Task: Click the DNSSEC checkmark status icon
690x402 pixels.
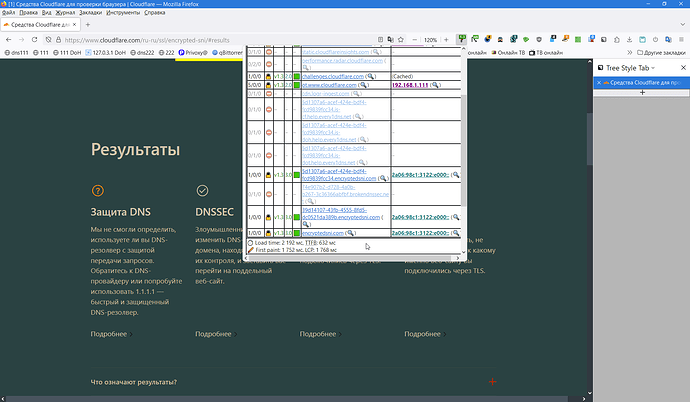Action: (x=202, y=190)
